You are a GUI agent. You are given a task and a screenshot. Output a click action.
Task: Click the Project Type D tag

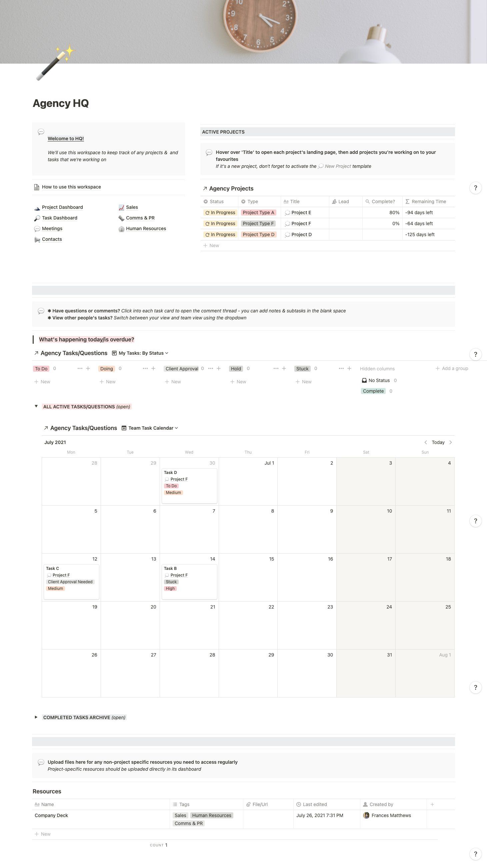tap(258, 234)
